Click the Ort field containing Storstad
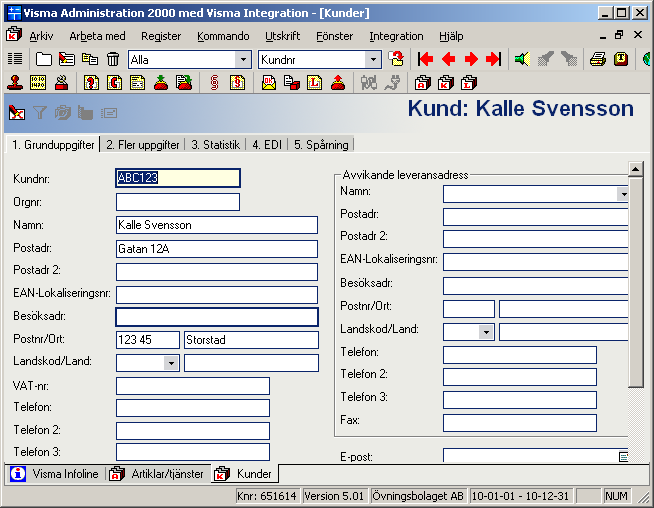 [252, 340]
